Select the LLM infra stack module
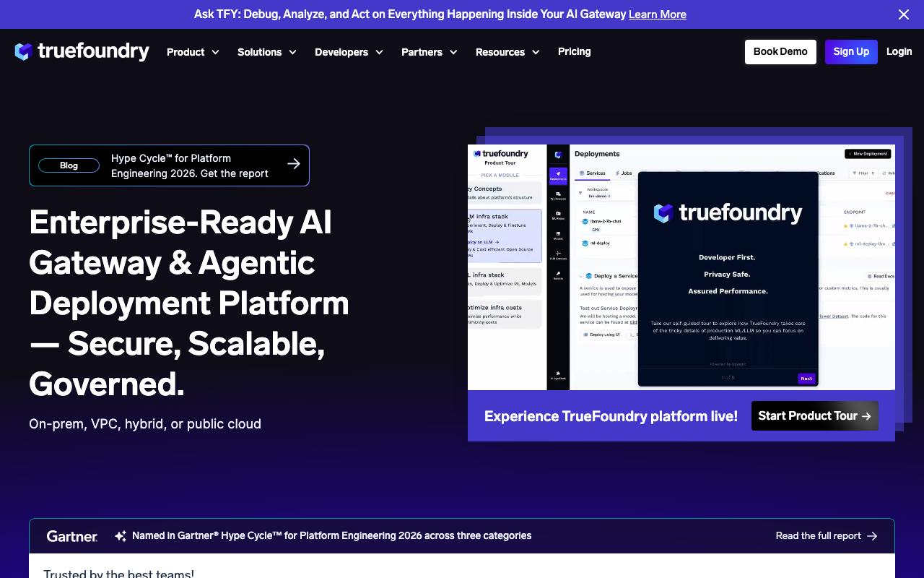The width and height of the screenshot is (924, 578). 505,236
